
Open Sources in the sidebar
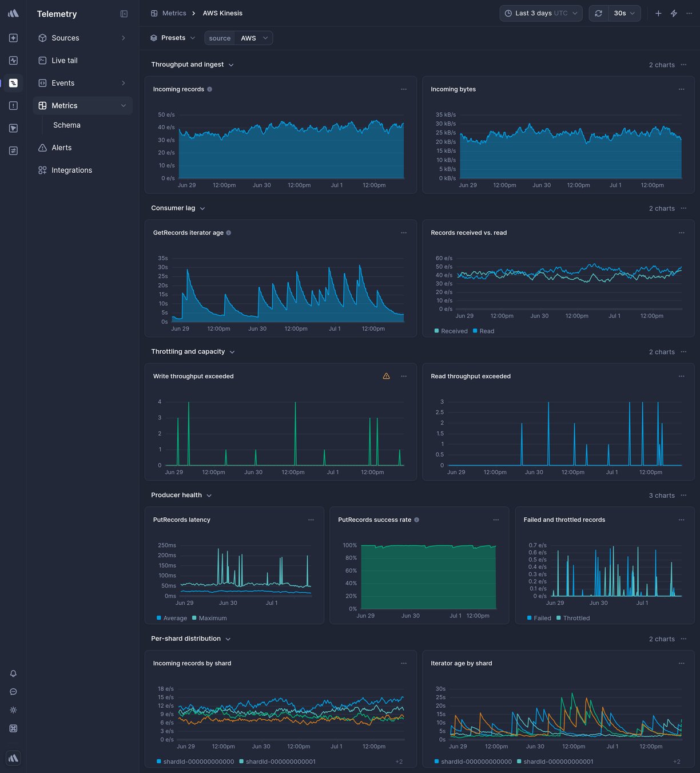tap(82, 38)
